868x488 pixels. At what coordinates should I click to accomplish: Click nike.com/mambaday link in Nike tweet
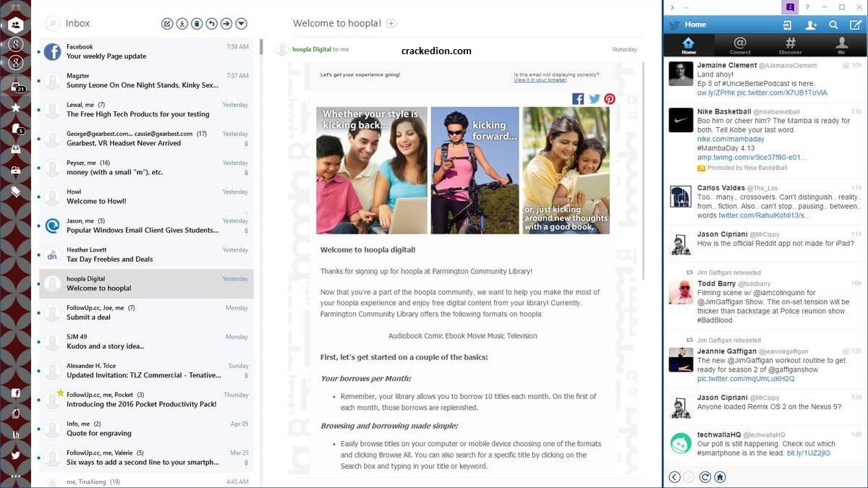pyautogui.click(x=729, y=139)
